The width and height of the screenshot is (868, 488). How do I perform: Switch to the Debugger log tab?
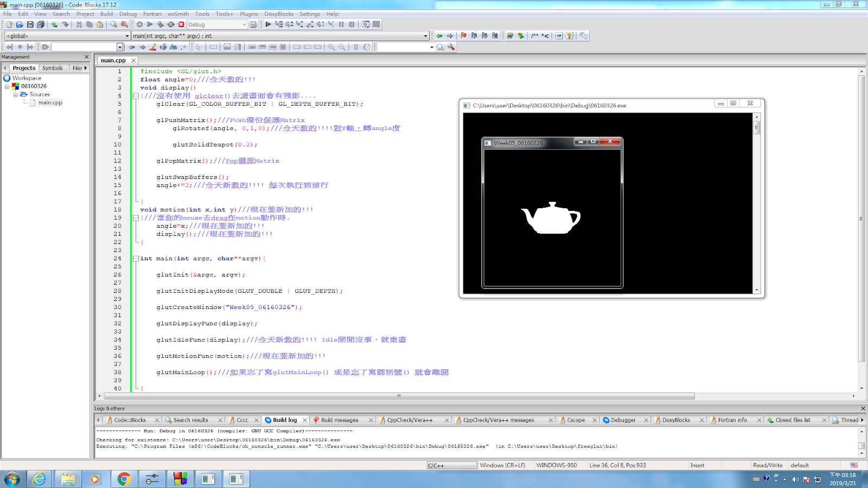(x=623, y=420)
